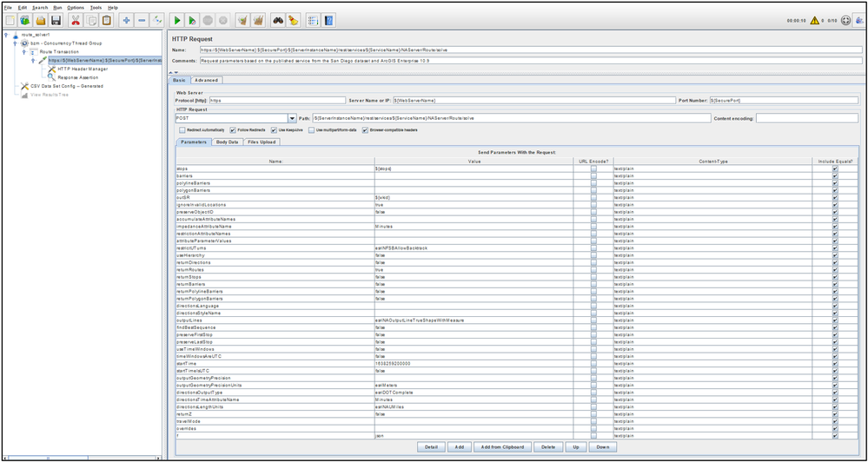Click the Paste clipboard toolbar icon

click(x=106, y=21)
